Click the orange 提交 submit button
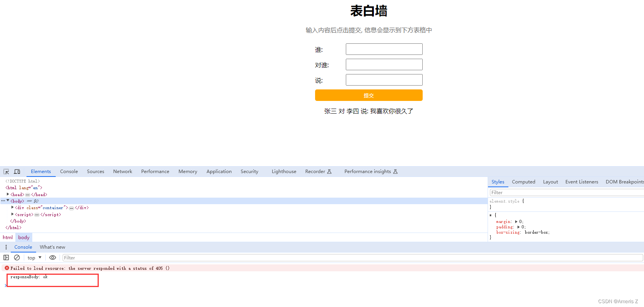644x307 pixels. click(368, 95)
